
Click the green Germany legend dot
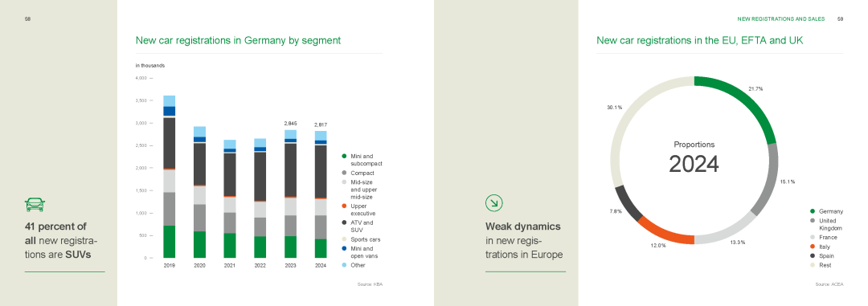813,211
